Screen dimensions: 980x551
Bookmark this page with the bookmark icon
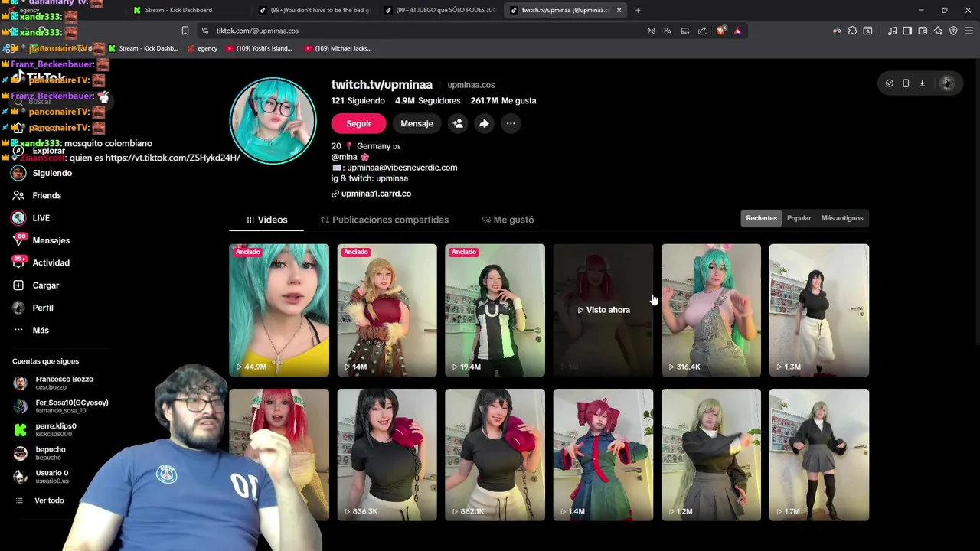coord(185,31)
